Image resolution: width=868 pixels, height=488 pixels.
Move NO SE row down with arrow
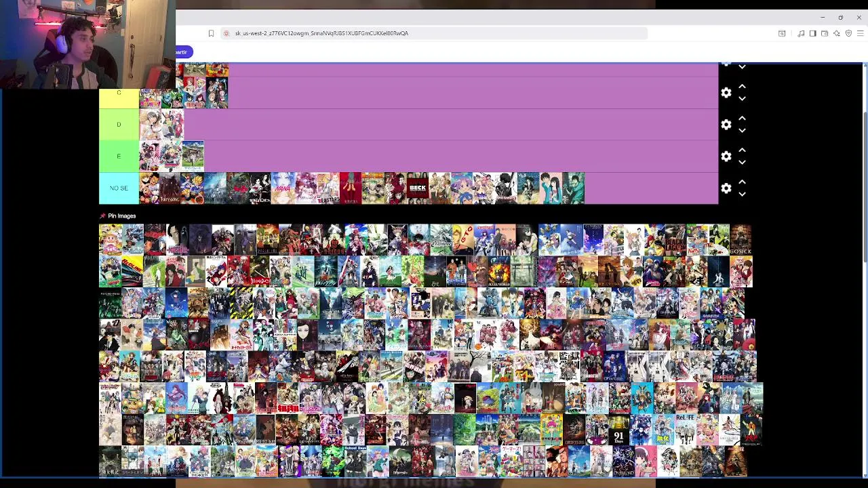(x=742, y=195)
